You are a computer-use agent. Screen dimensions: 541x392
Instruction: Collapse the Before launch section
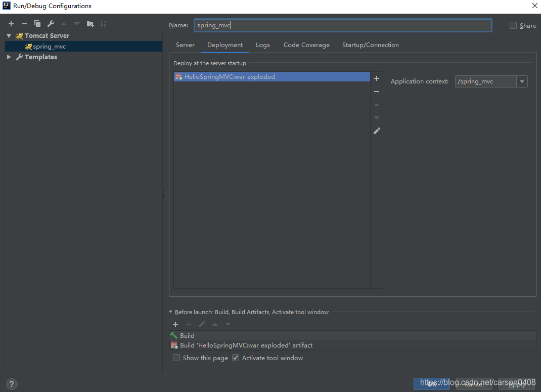click(x=170, y=312)
